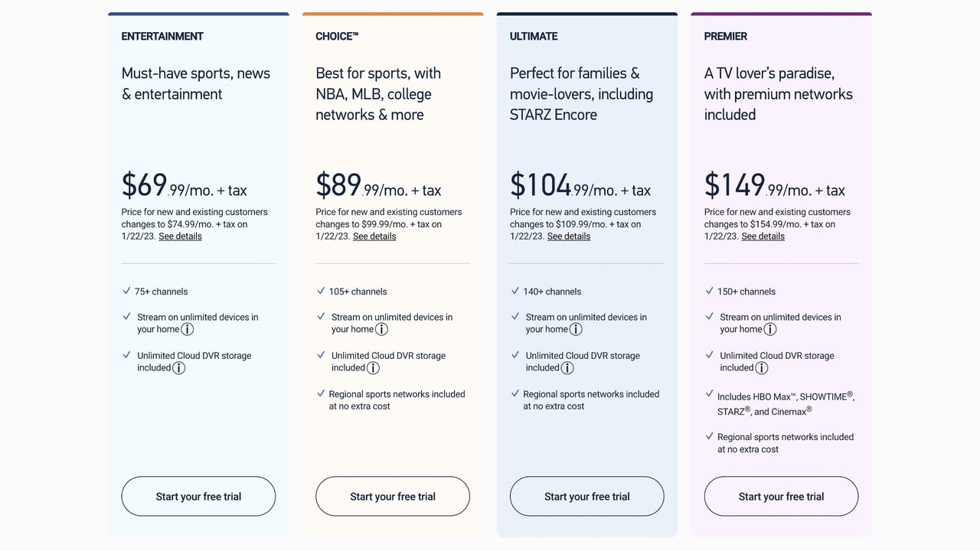Open info icon beside Choice Cloud DVR storage
This screenshot has height=551, width=980.
[x=373, y=368]
